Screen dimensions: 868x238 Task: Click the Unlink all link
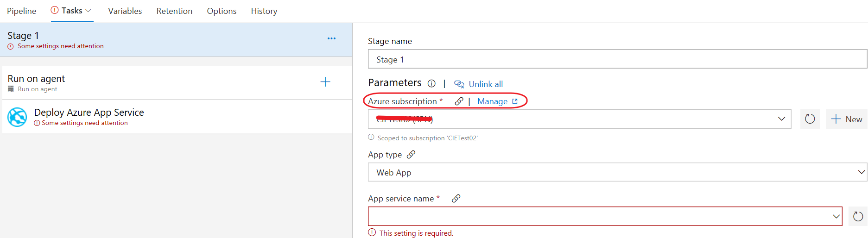[485, 84]
